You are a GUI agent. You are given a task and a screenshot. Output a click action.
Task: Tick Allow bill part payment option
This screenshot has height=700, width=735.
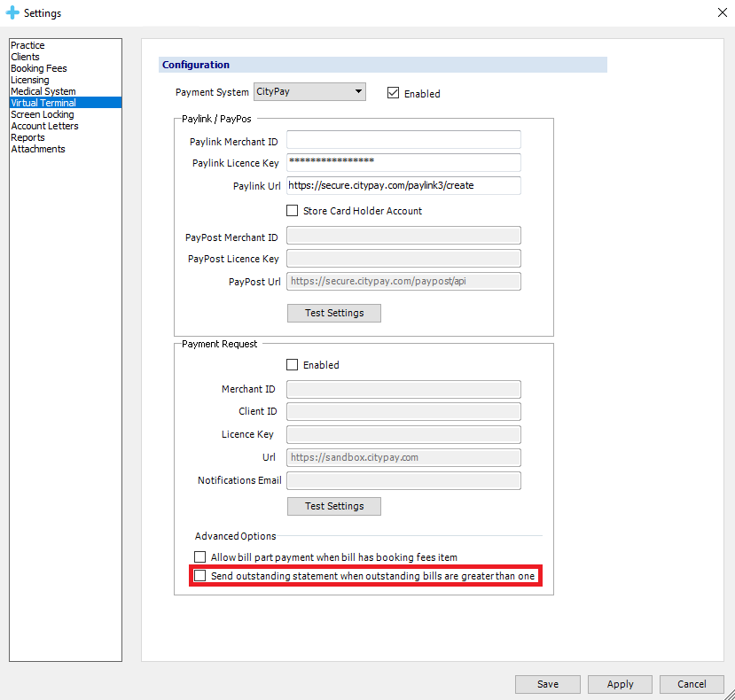(200, 557)
